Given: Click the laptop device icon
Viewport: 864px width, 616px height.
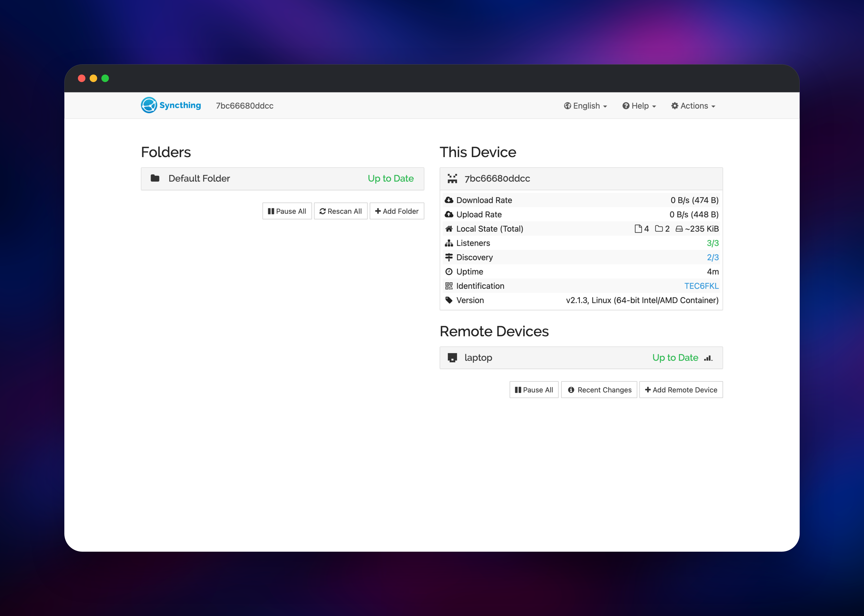Looking at the screenshot, I should click(452, 358).
